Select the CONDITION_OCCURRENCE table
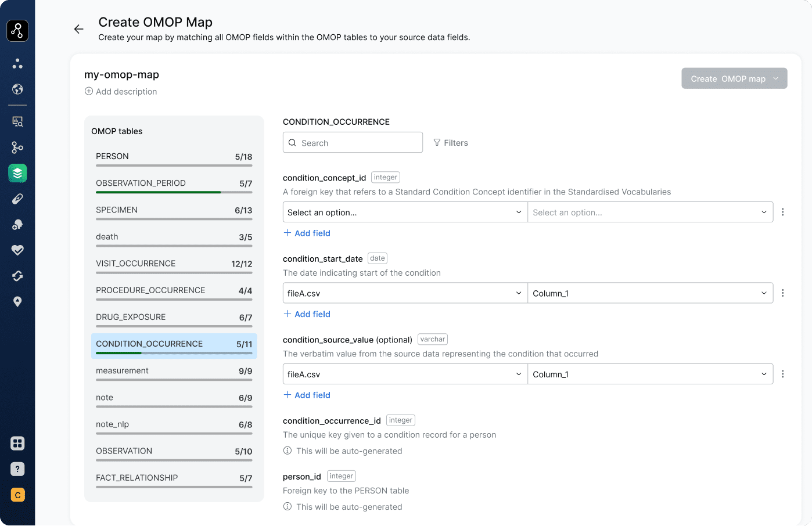This screenshot has width=812, height=526. point(174,345)
